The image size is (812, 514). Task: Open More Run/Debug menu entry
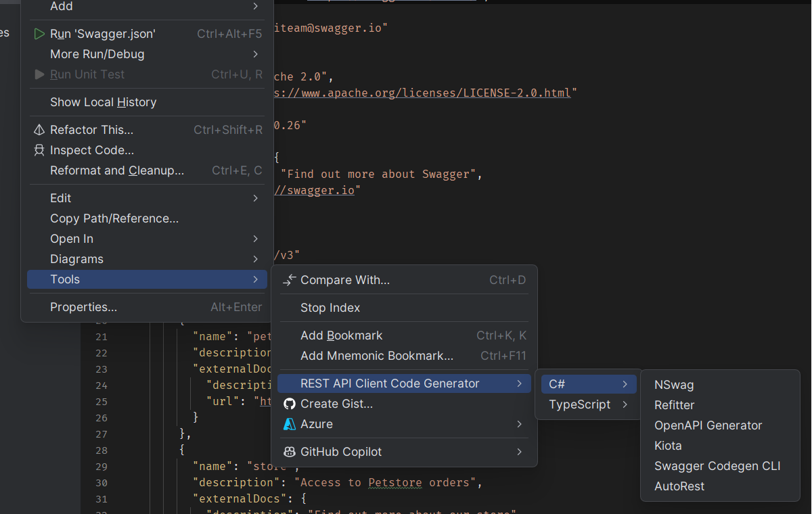pos(148,54)
